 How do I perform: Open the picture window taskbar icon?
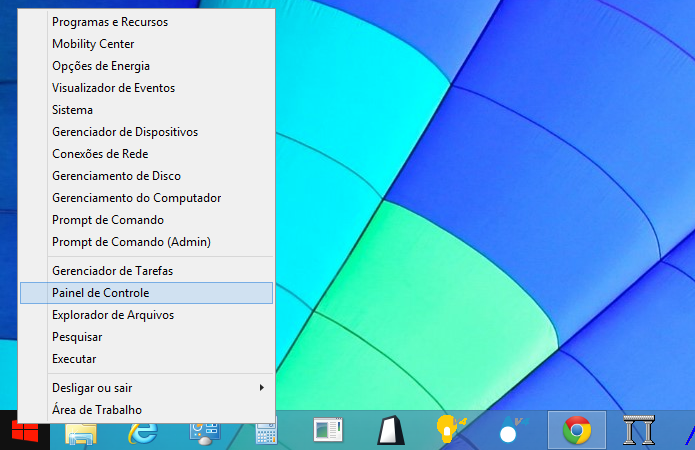pos(328,430)
